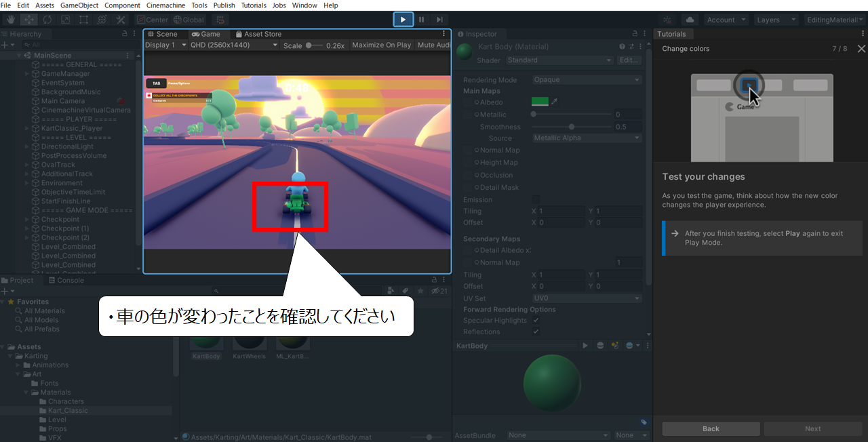Open the Albedo color swatch
The image size is (868, 442).
(540, 102)
